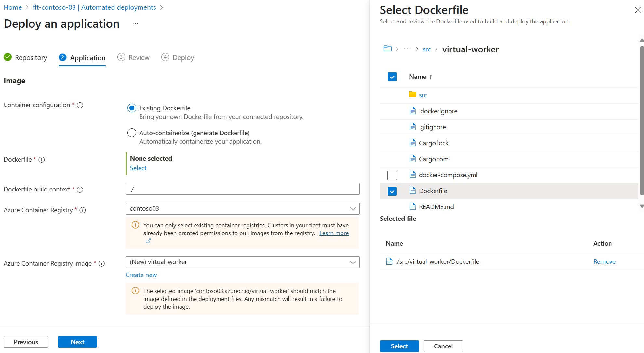Click the Azure Container Registry info icon
This screenshot has width=644, height=353.
tap(83, 210)
